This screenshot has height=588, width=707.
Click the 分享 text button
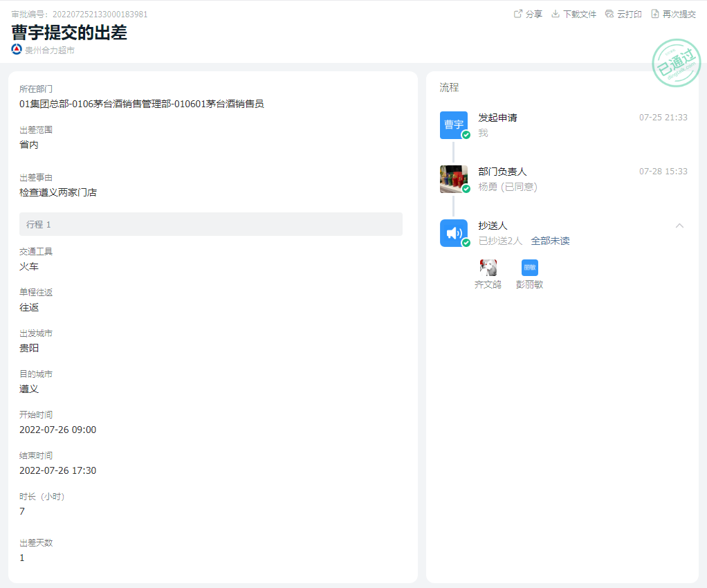coord(534,14)
